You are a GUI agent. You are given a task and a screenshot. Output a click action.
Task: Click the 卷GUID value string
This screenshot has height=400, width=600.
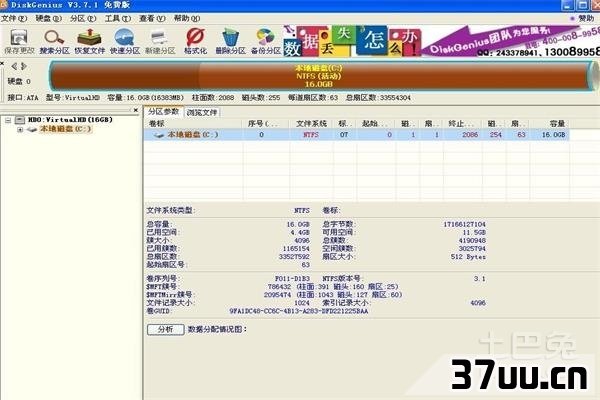click(299, 311)
